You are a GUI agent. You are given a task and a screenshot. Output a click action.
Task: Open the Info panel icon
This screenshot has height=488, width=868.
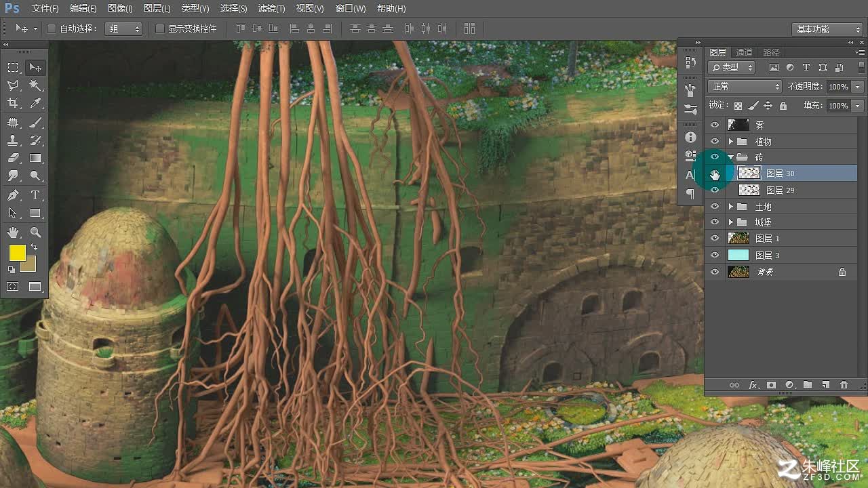point(690,137)
